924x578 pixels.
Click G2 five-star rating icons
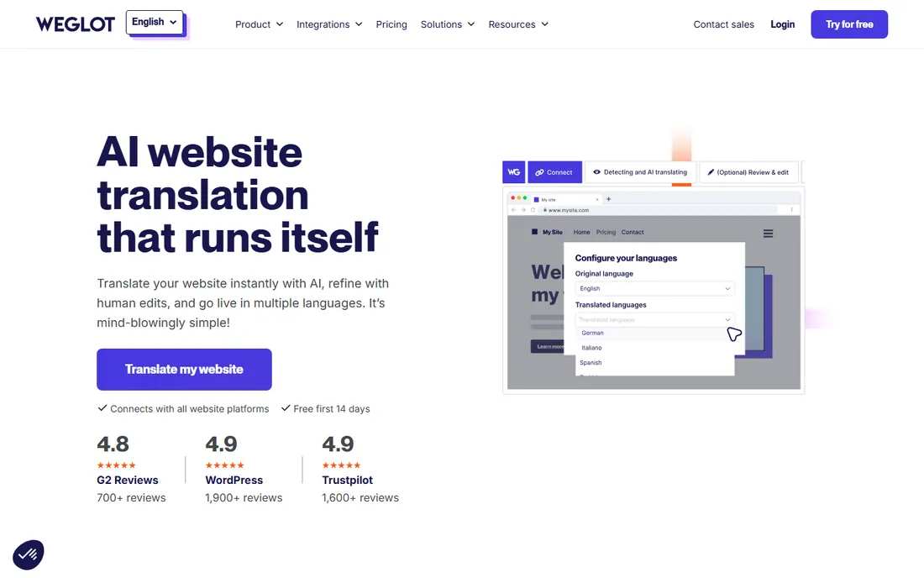(x=116, y=465)
